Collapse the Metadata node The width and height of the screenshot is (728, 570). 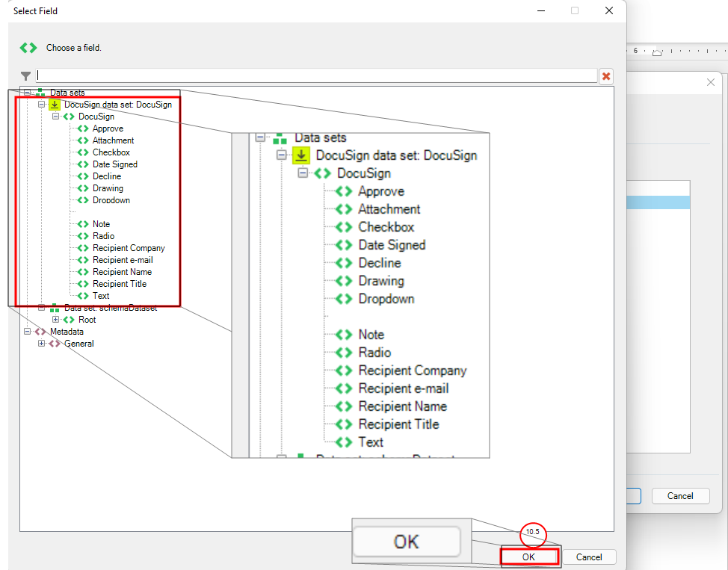pyautogui.click(x=28, y=332)
